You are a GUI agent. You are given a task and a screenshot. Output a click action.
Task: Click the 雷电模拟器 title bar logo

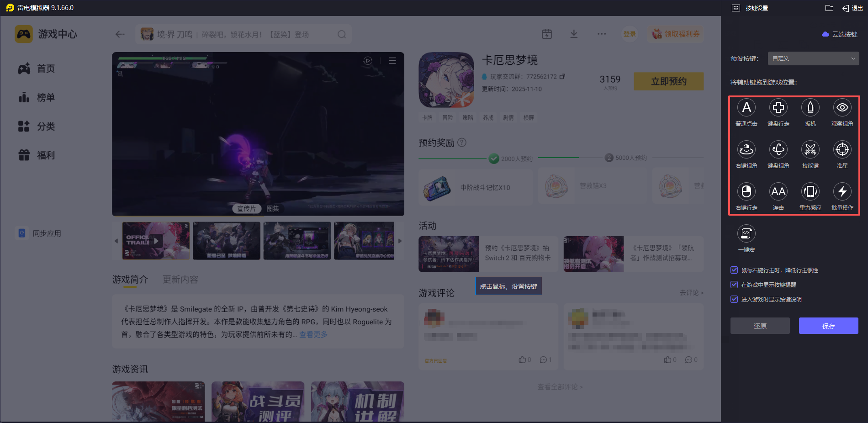coord(10,8)
